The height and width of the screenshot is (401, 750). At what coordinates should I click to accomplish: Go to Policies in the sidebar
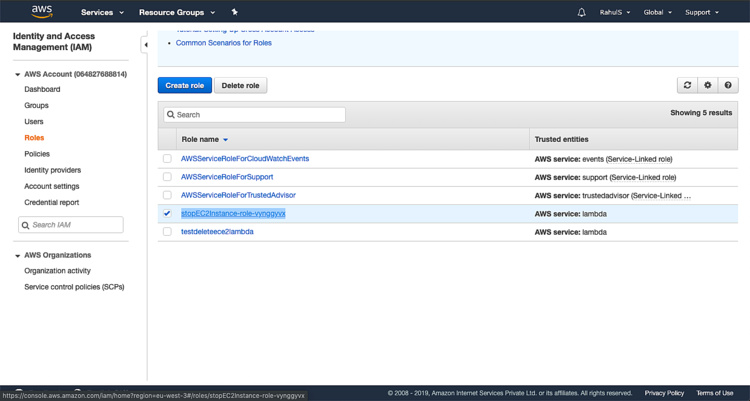tap(37, 154)
